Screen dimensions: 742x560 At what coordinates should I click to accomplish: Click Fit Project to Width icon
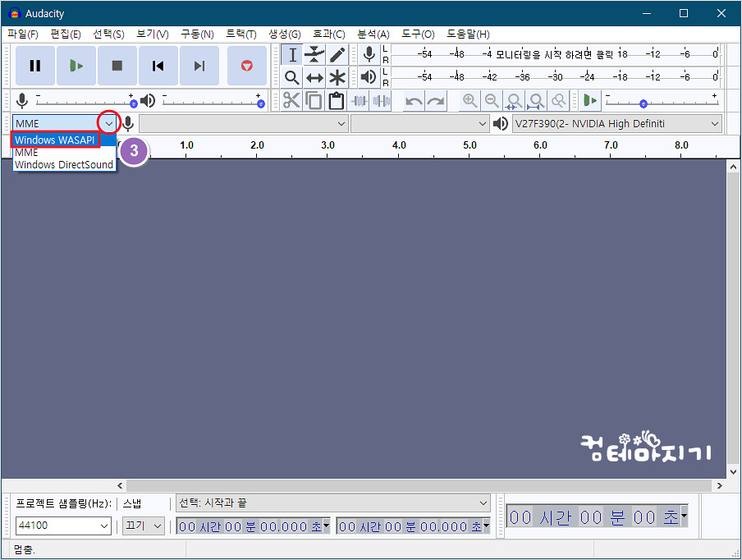click(536, 100)
